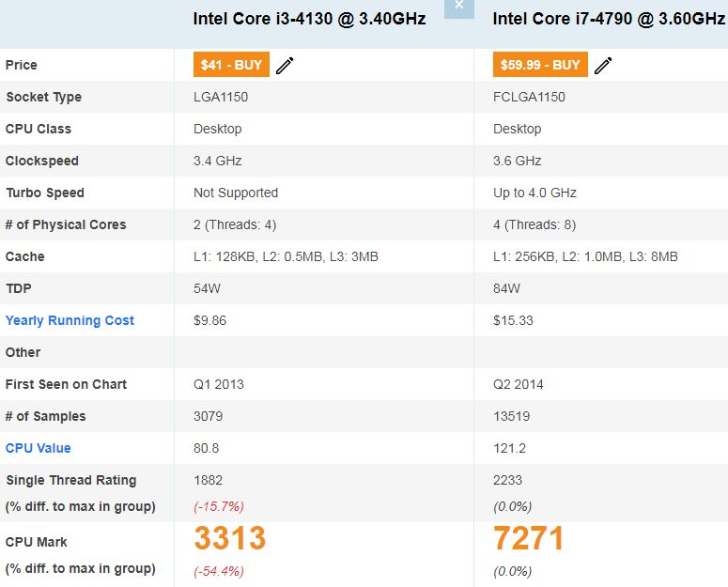
Task: Click the $41 - BUY button
Action: coord(231,65)
